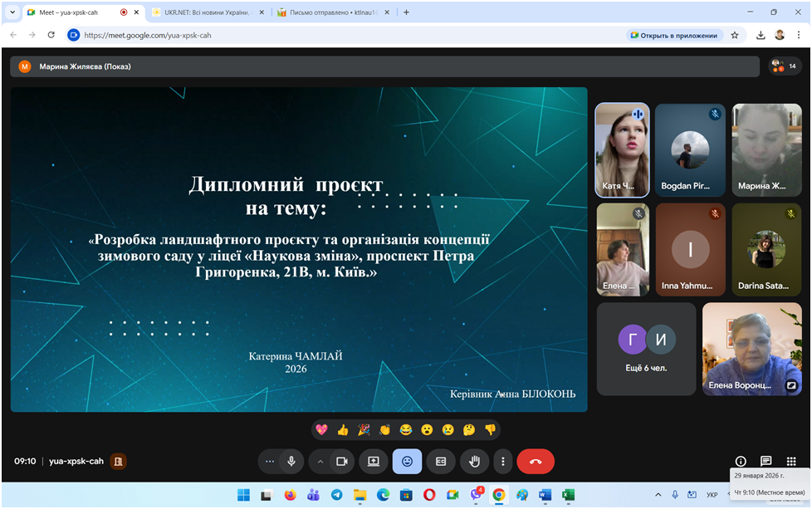Toggle closed captions button
Screen dimensions: 812x509
pos(441,461)
